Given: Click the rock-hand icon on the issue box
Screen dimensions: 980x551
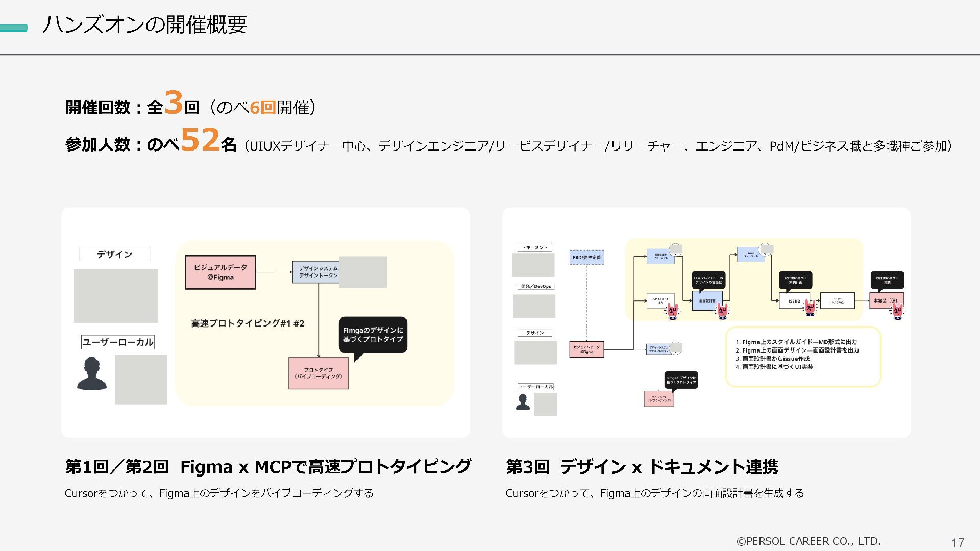Looking at the screenshot, I should (810, 308).
